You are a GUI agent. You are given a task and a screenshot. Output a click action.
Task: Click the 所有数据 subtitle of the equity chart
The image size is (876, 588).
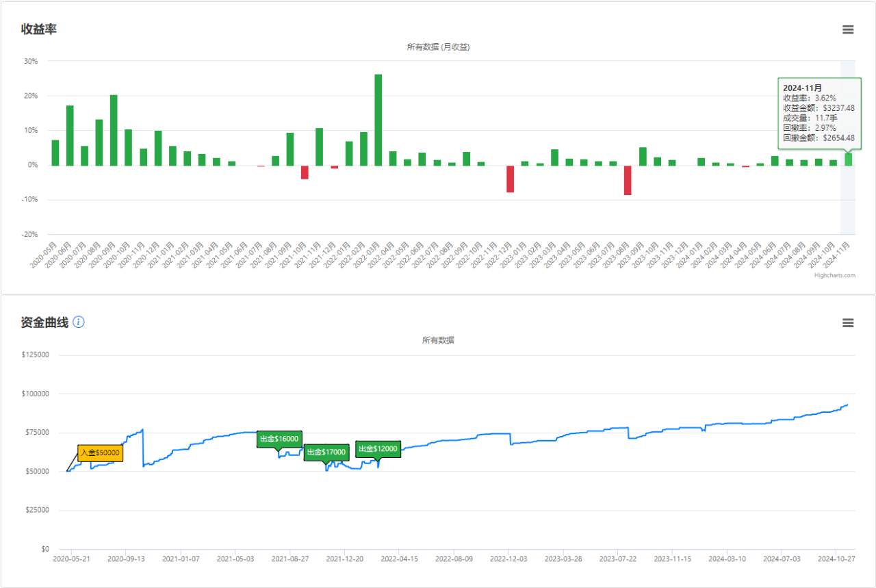[438, 340]
